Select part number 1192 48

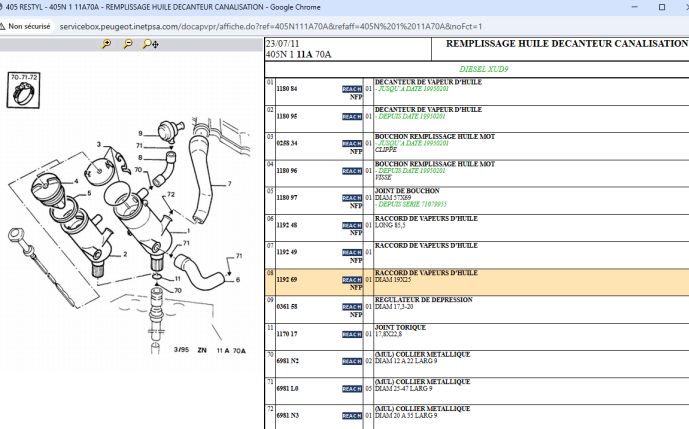287,225
